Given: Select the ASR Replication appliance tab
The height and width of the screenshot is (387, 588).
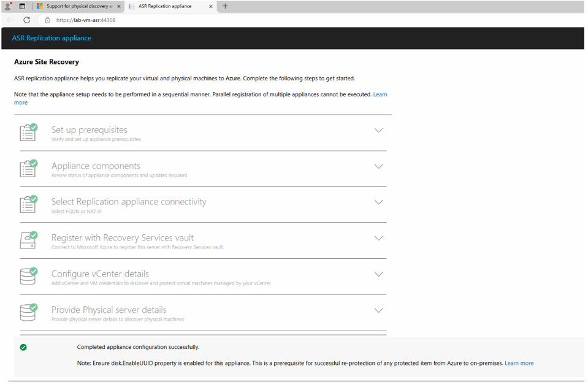Looking at the screenshot, I should tap(170, 6).
